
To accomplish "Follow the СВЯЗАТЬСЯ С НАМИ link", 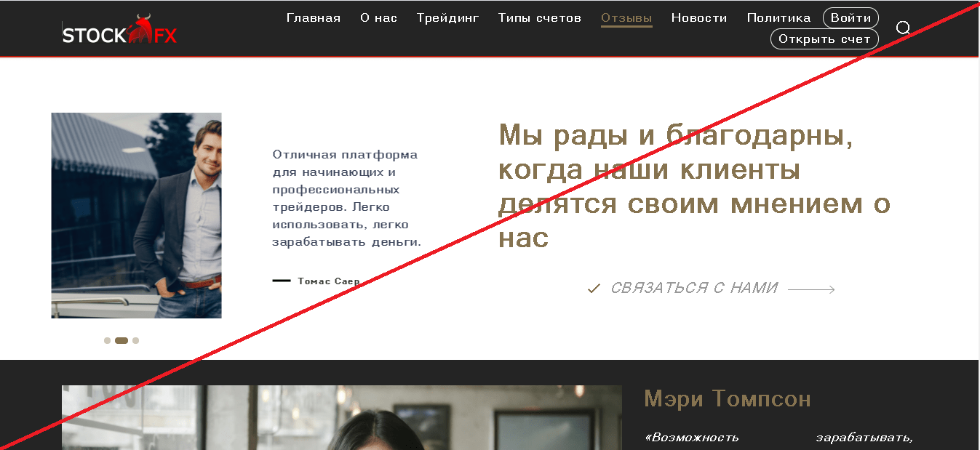I will point(694,288).
